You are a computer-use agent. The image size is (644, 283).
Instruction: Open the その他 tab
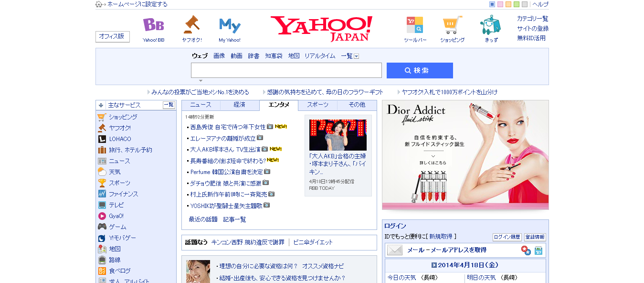357,105
